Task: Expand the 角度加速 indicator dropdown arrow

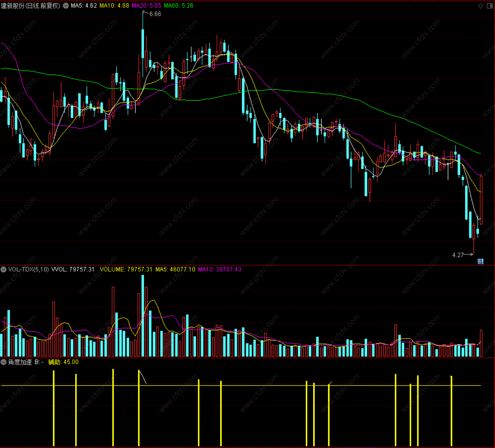Action: (3, 362)
